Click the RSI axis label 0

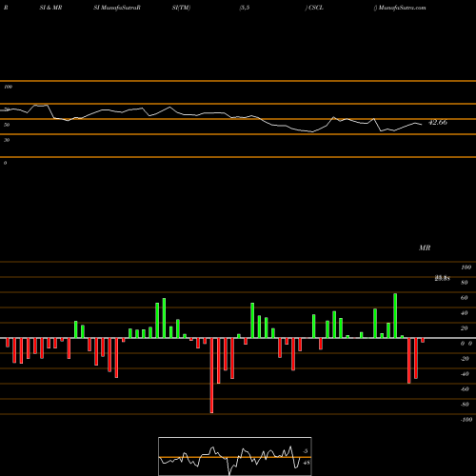[x=5, y=163]
